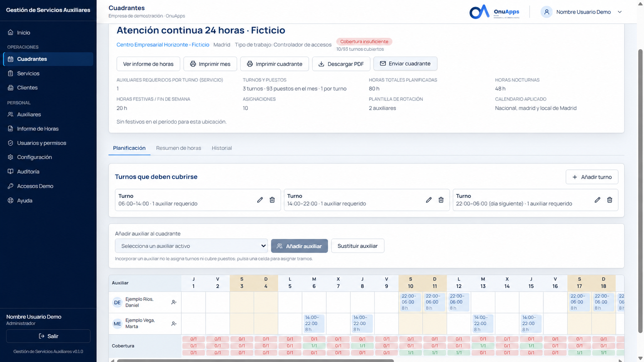Open Clientes in the sidebar
This screenshot has height=362, width=644.
tap(48, 88)
